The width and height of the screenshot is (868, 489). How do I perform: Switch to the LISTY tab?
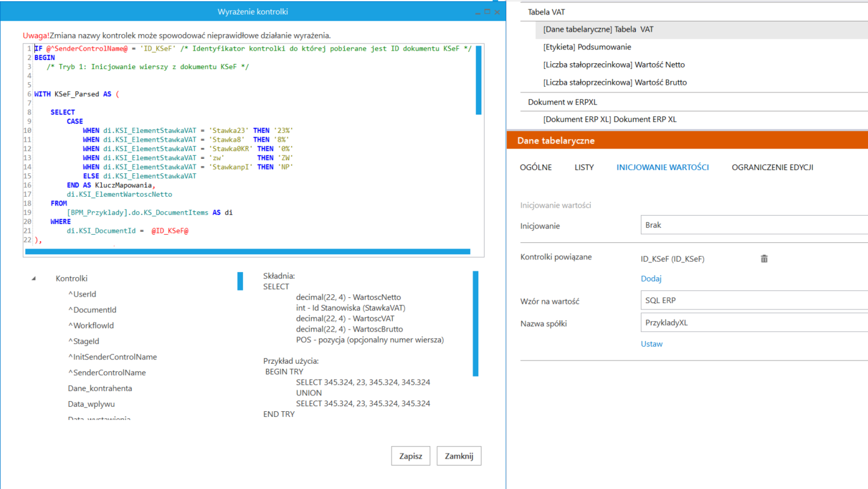[x=584, y=168]
